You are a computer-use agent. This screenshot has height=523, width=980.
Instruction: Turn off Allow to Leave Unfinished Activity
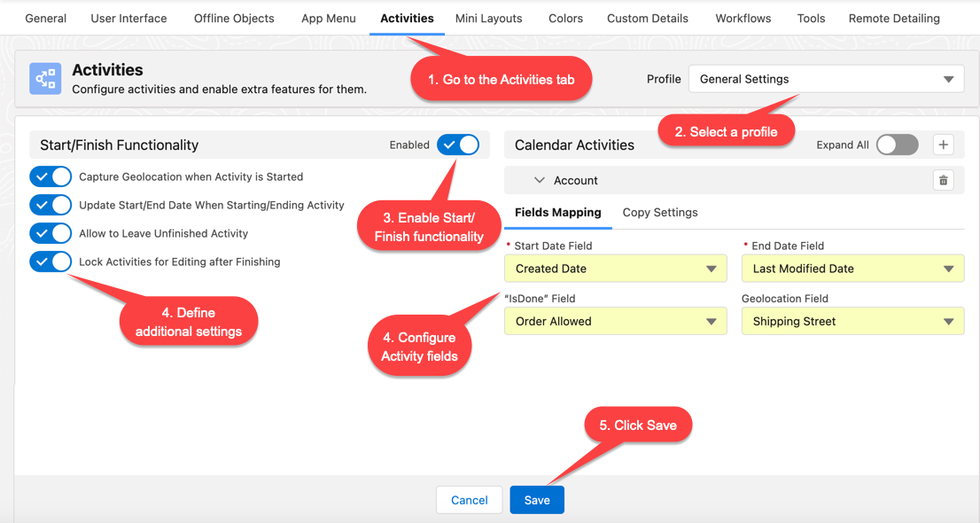point(51,233)
